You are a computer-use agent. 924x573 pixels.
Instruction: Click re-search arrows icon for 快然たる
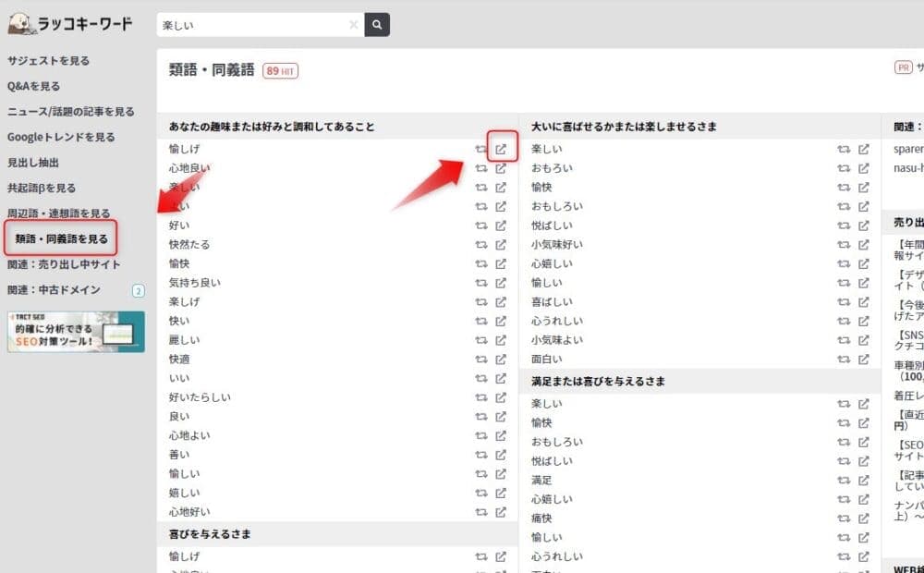click(481, 245)
